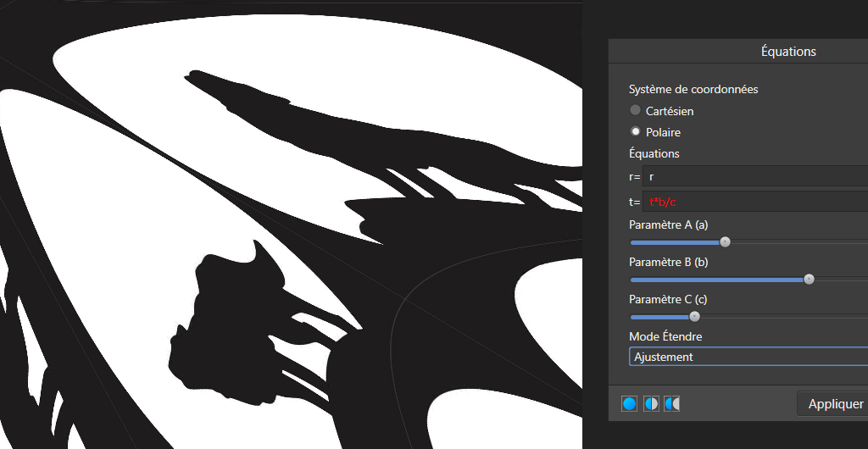Click the Paramètre B (b) label
Viewport: 868px width, 449px height.
click(x=669, y=262)
